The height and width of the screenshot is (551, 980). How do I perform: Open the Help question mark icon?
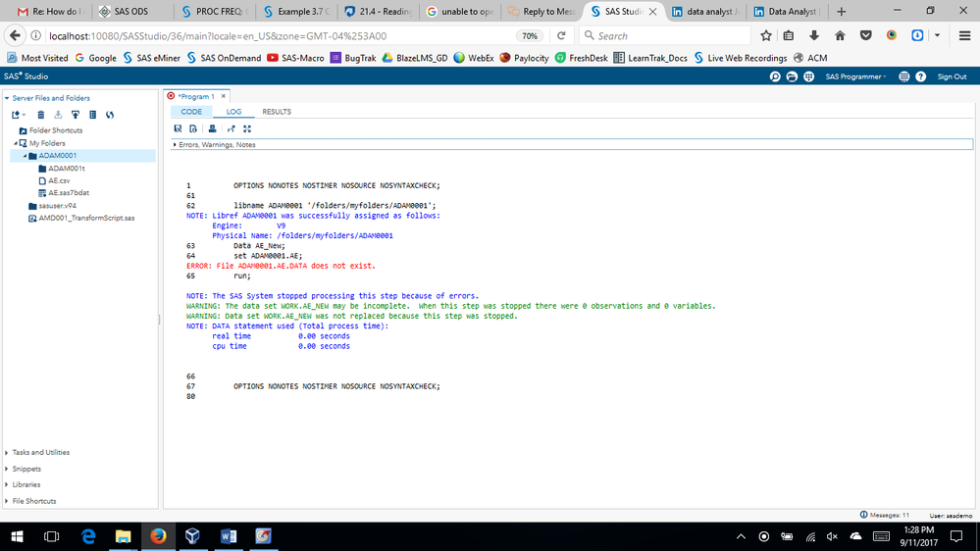[x=920, y=76]
